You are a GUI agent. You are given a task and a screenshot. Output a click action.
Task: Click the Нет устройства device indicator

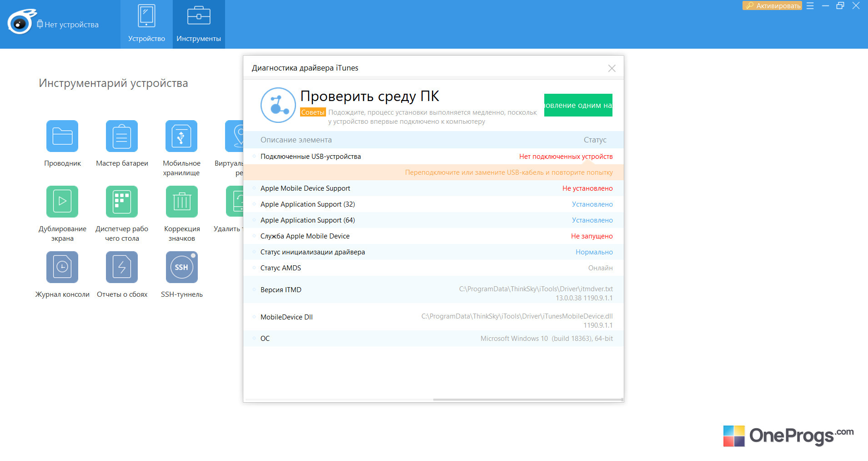68,25
